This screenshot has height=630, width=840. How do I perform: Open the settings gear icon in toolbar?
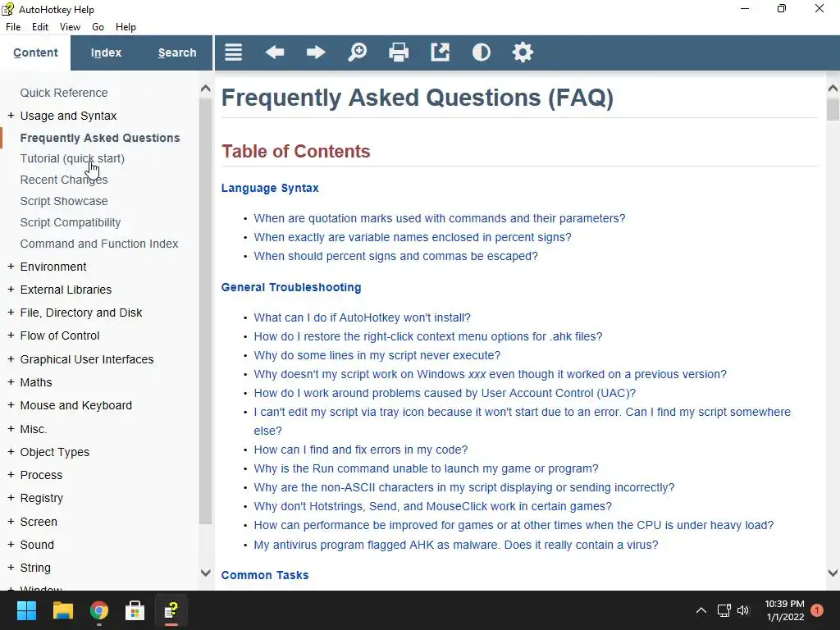click(523, 52)
